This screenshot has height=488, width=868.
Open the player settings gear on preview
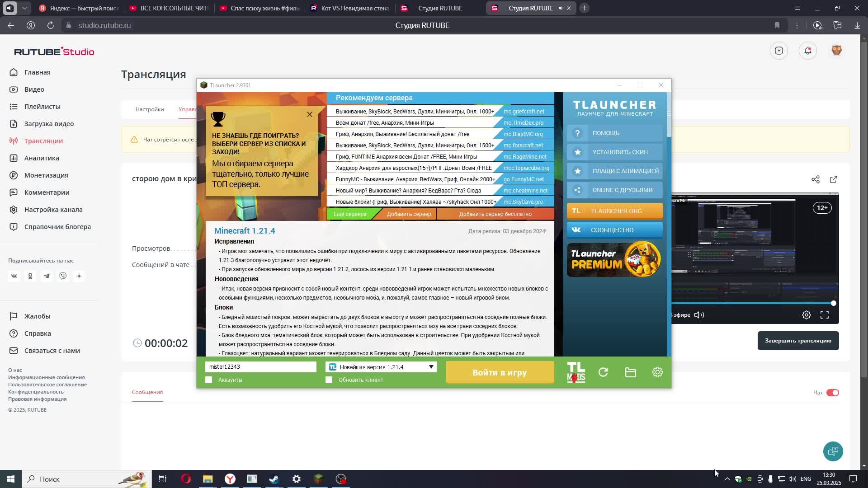[807, 315]
